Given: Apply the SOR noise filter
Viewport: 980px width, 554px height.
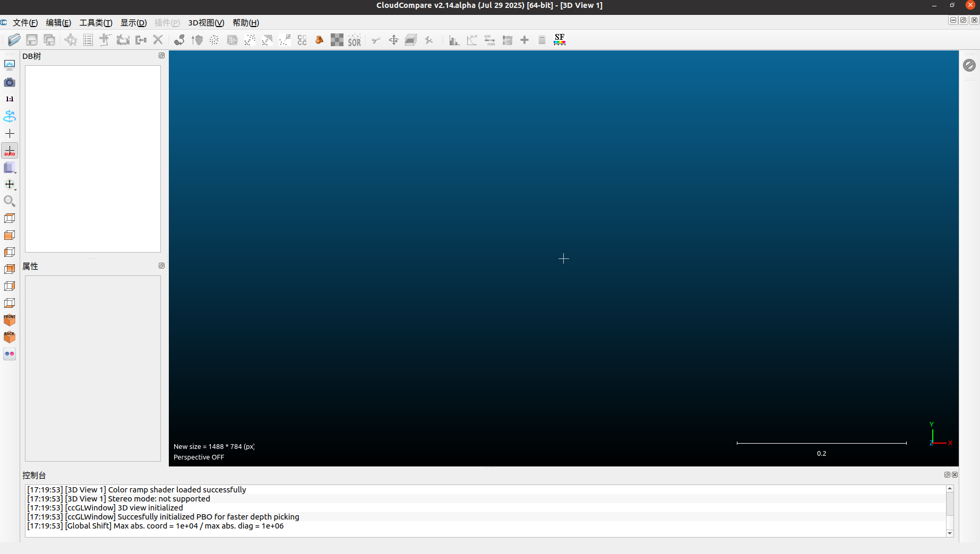Looking at the screenshot, I should [x=354, y=40].
